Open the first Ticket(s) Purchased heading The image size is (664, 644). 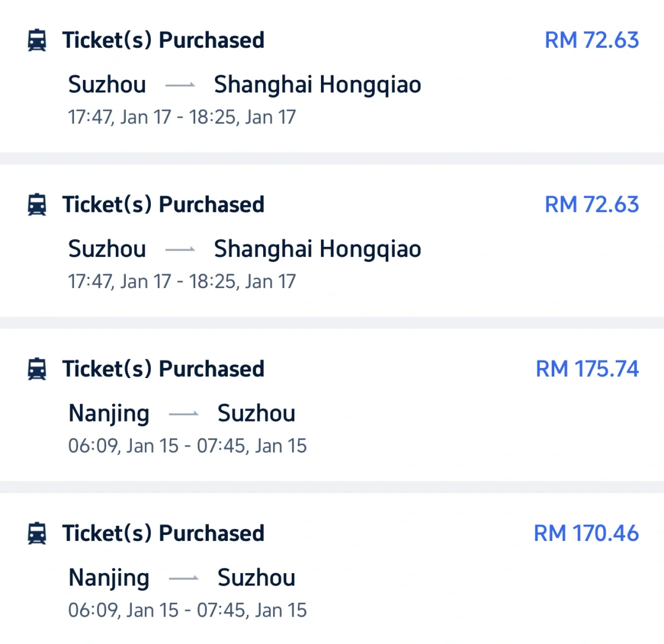point(163,41)
